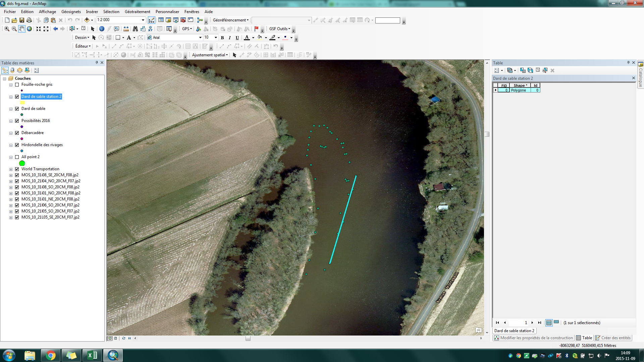Open the Find binoculars tool
This screenshot has height=362, width=644.
135,29
